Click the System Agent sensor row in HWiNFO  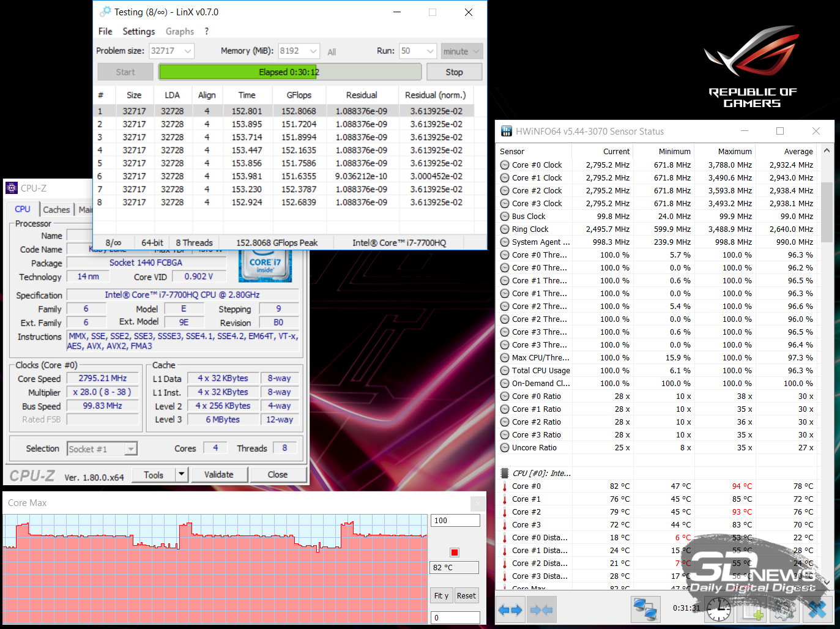coord(658,242)
